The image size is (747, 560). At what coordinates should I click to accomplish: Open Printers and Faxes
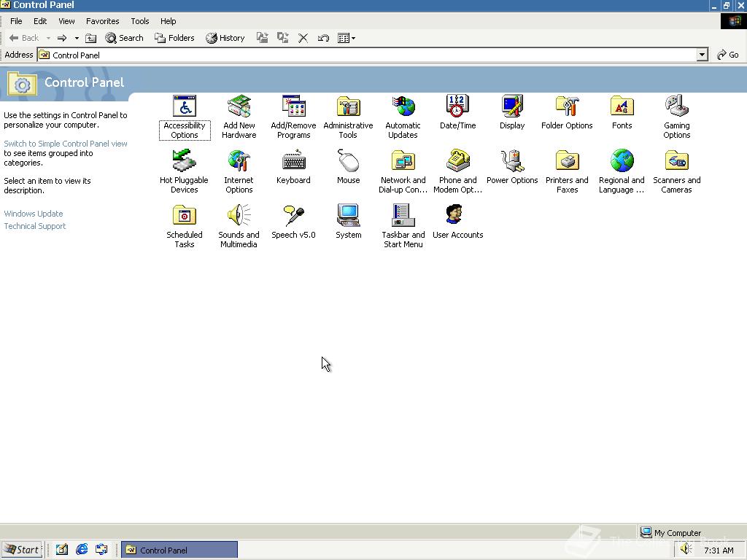point(567,171)
